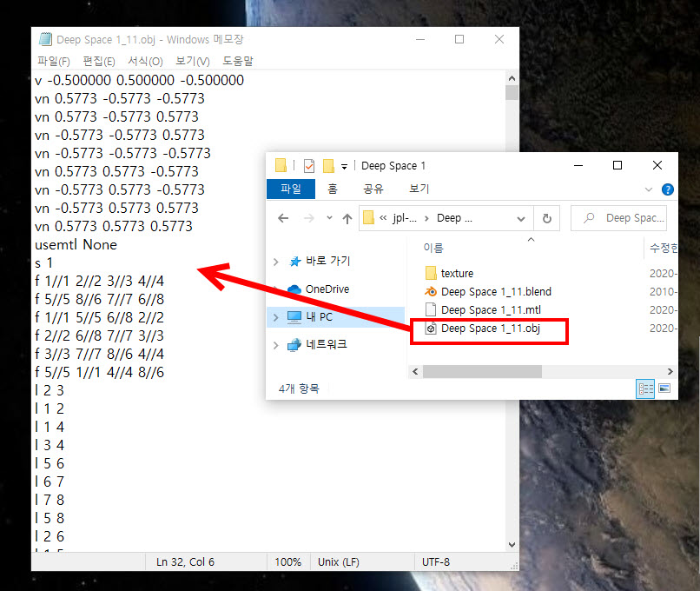Expand the breadcrumb chevron after jpl-...
Screen dimensions: 700x591
point(426,218)
